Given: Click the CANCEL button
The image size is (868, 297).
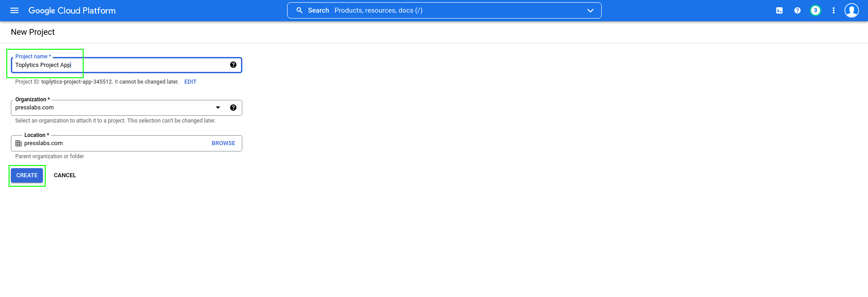Looking at the screenshot, I should [x=65, y=175].
